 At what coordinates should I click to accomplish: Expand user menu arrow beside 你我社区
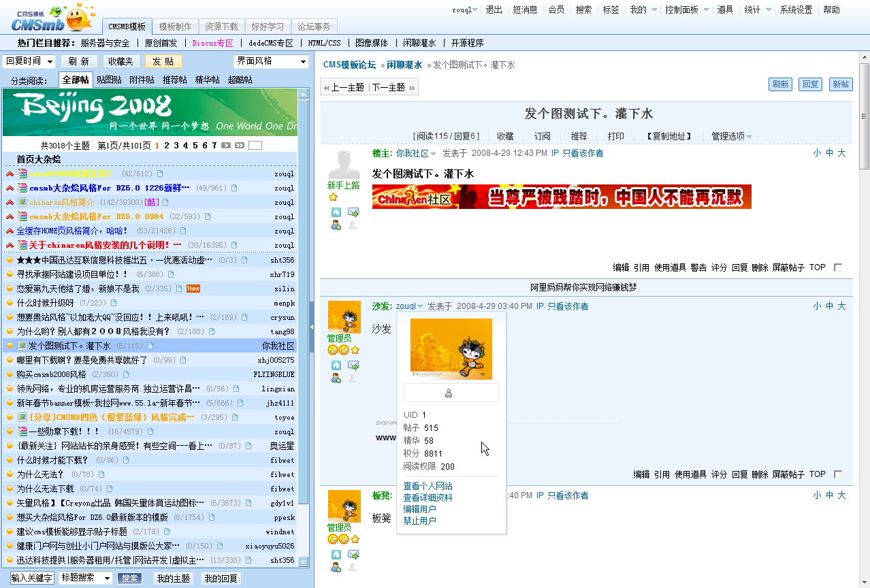click(x=433, y=154)
